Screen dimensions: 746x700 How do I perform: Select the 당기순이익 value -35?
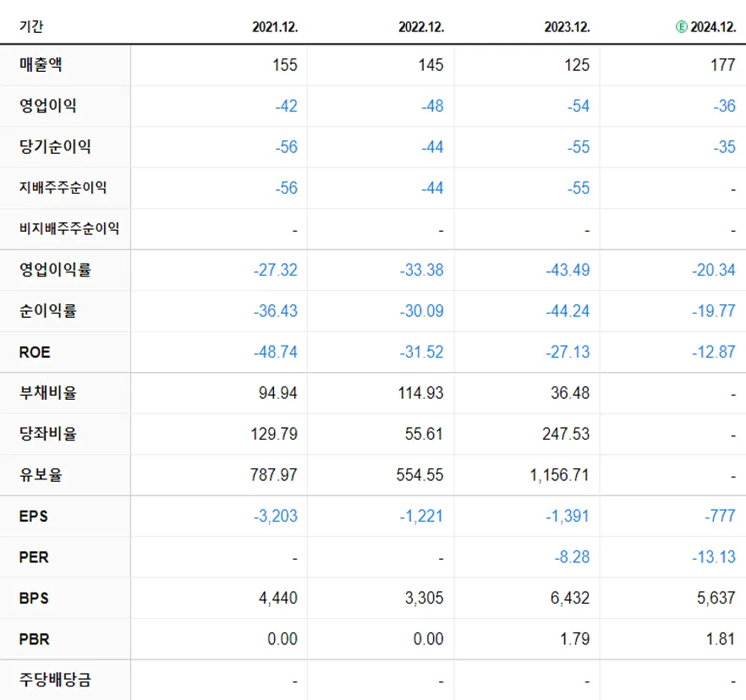pyautogui.click(x=725, y=147)
